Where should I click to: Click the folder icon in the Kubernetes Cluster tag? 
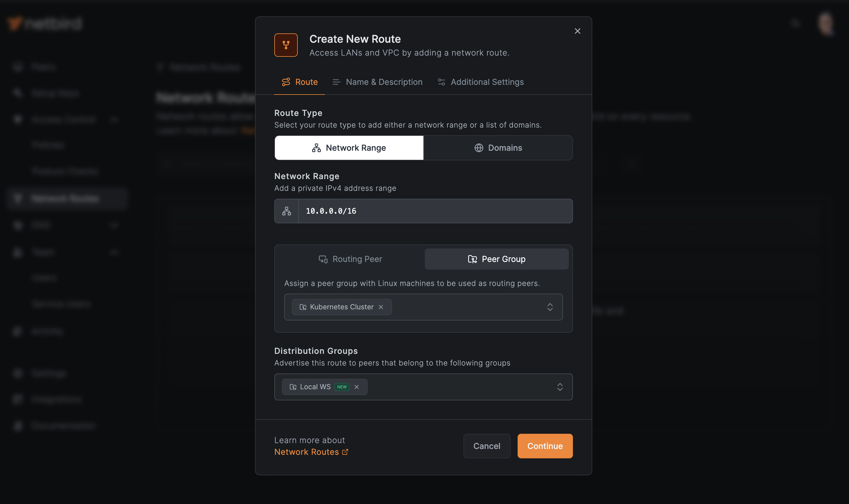(x=303, y=307)
